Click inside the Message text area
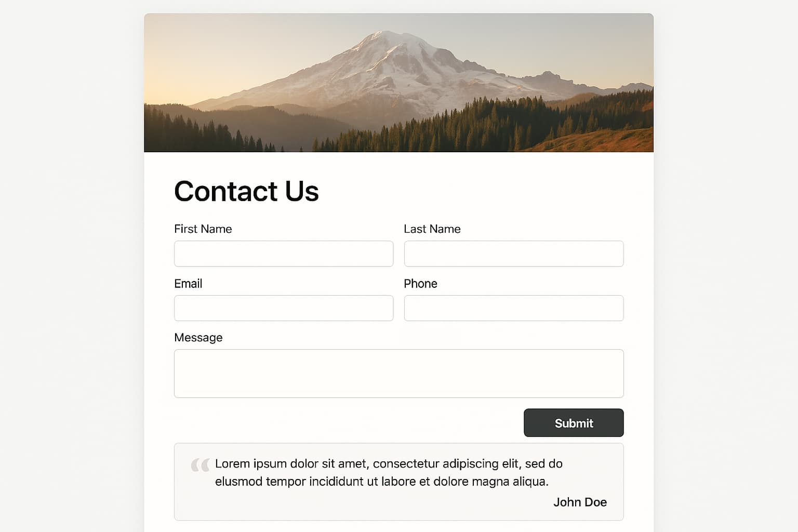798x532 pixels. pyautogui.click(x=398, y=373)
